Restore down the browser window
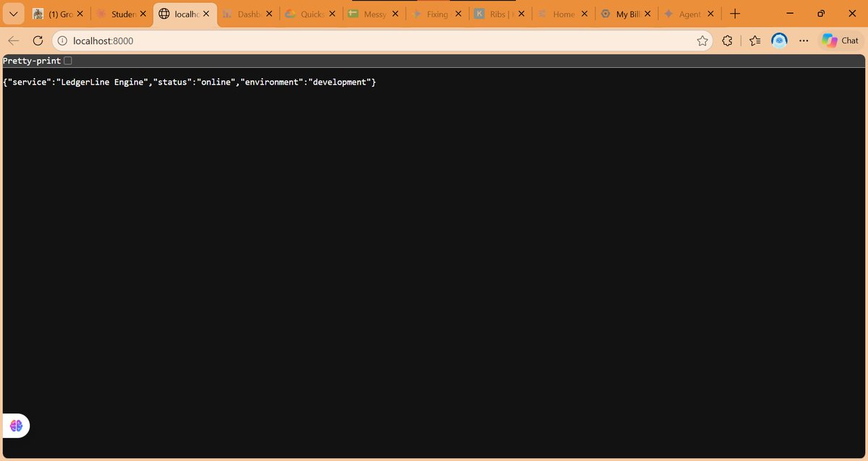Screen dimensions: 868x461 (x=821, y=13)
